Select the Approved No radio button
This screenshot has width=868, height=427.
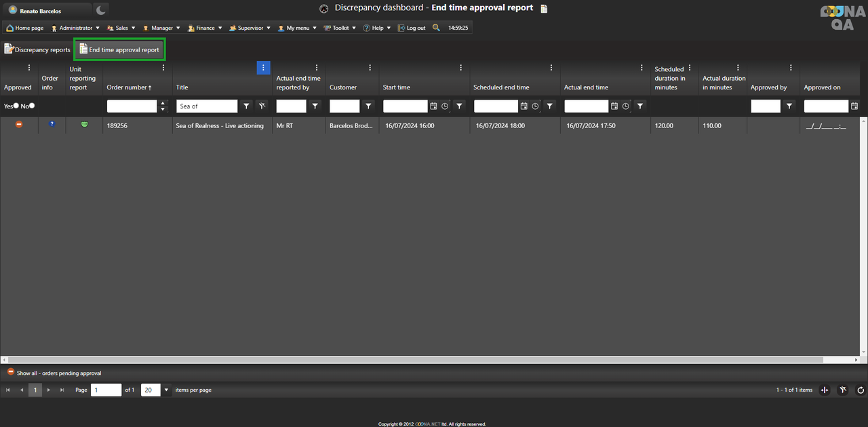32,106
